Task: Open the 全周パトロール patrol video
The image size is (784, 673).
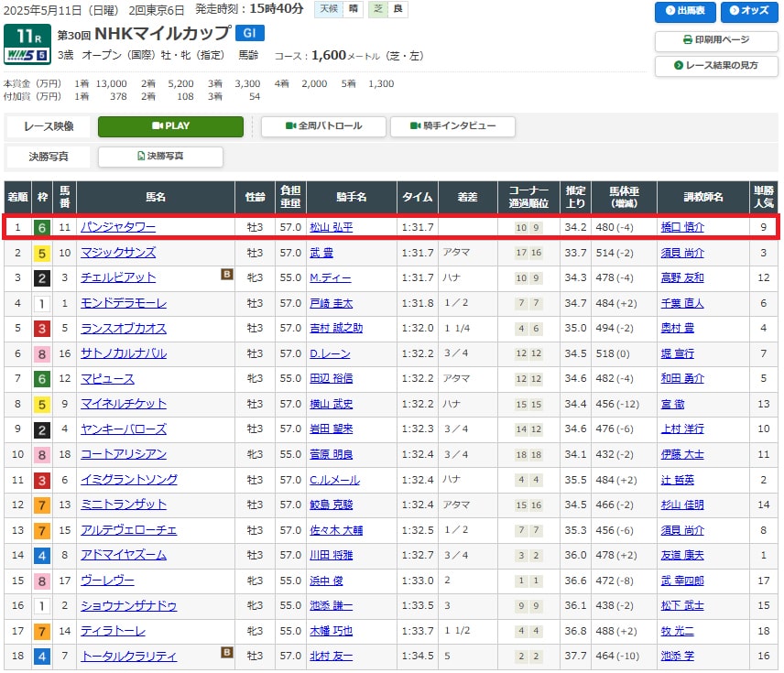Action: (x=324, y=126)
